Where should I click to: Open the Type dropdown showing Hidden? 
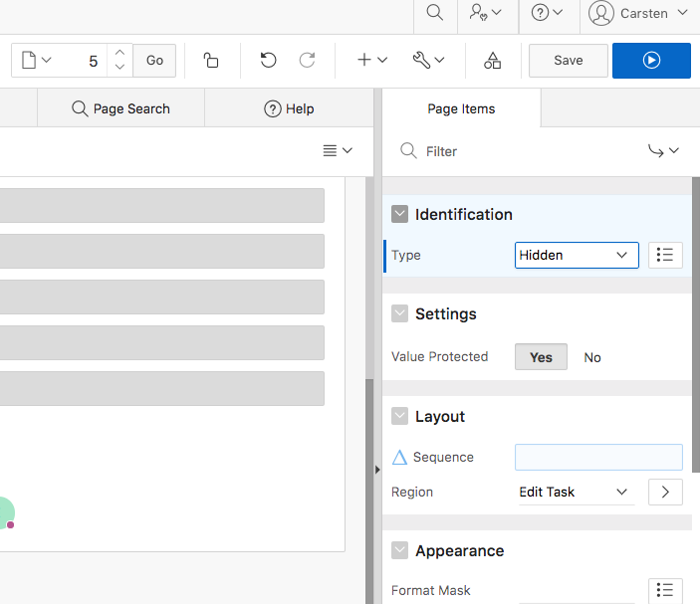pos(577,256)
